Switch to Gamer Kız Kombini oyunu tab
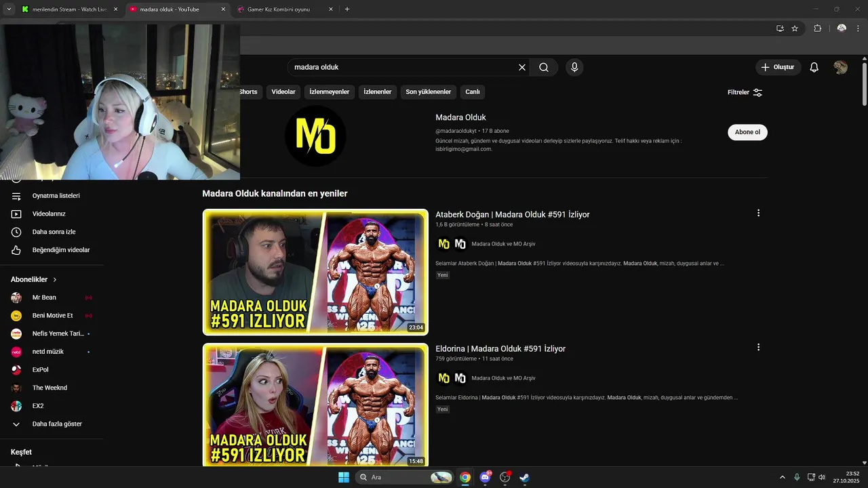Screen dimensions: 868x488 (x=279, y=9)
